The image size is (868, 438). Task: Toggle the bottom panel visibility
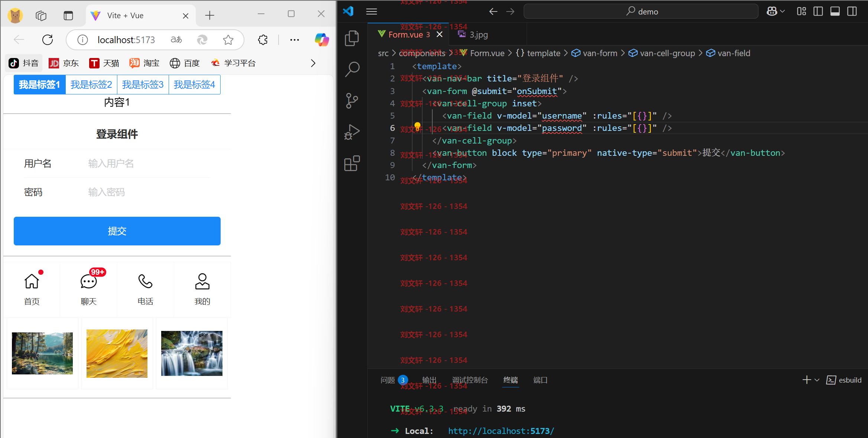tap(835, 12)
